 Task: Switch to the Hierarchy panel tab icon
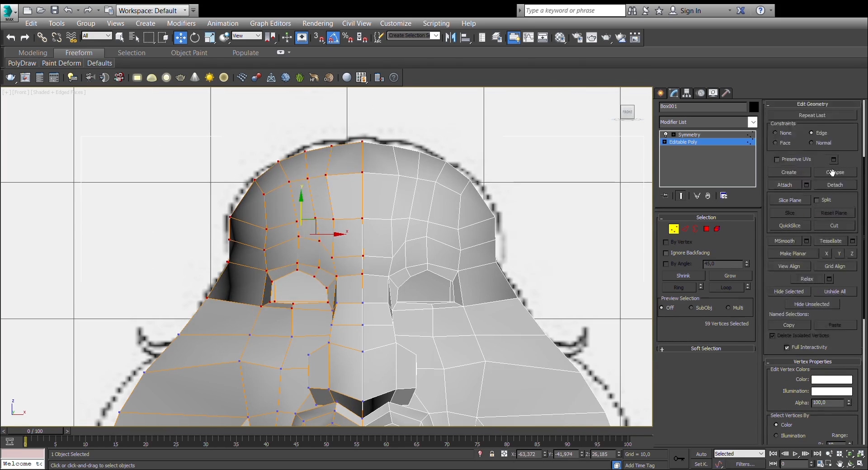tap(687, 93)
